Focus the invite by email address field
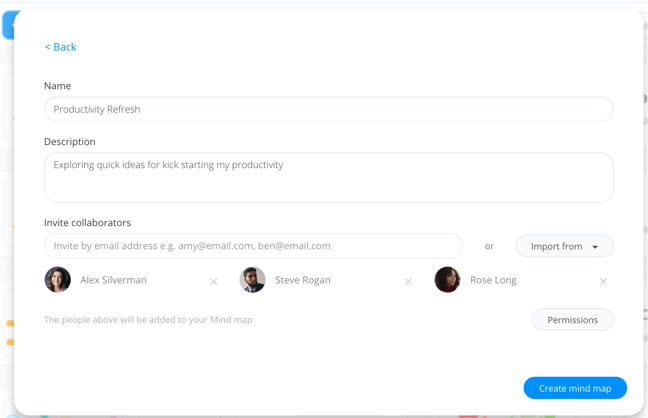The width and height of the screenshot is (648, 418). [253, 246]
